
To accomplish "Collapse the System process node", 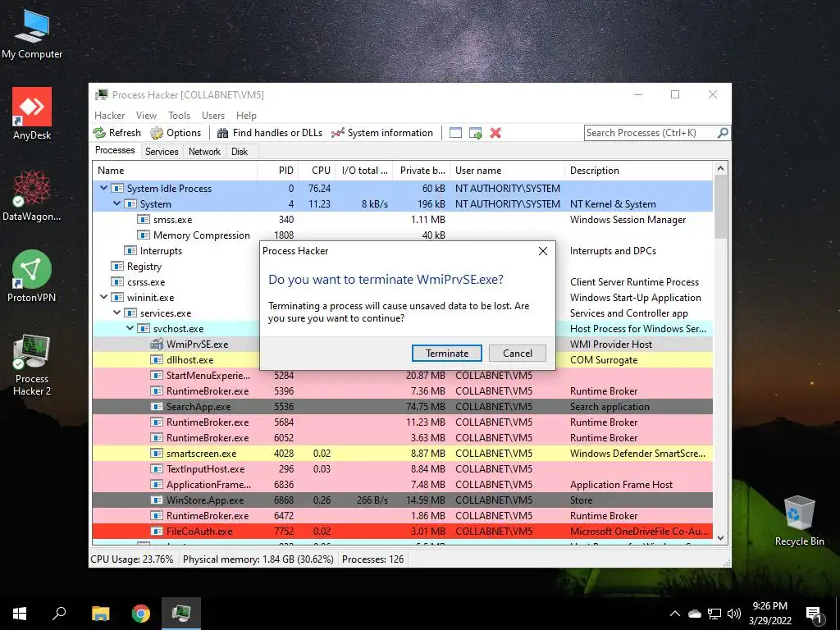I will (x=116, y=203).
